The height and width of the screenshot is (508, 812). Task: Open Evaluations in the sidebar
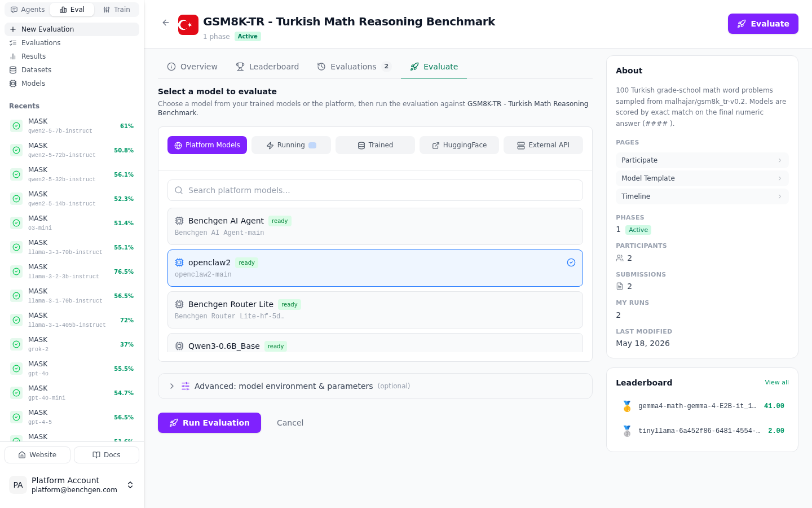tap(72, 43)
